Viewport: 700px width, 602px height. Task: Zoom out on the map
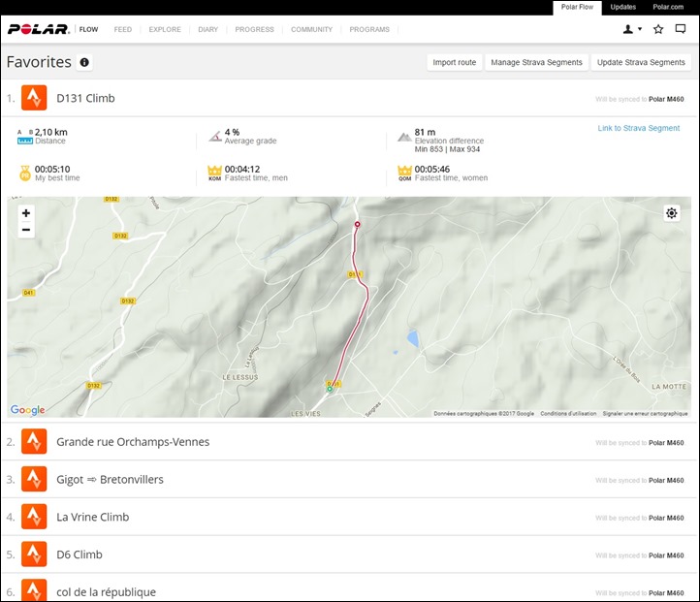pyautogui.click(x=25, y=230)
